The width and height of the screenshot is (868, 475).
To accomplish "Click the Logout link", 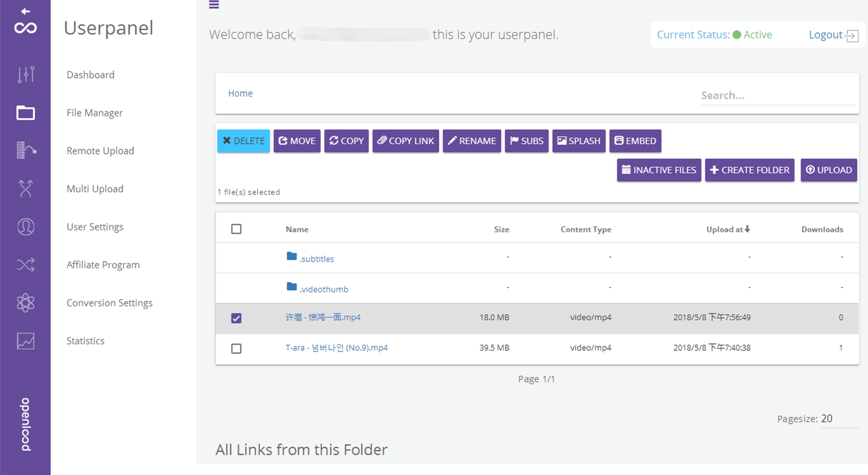I will [x=826, y=35].
